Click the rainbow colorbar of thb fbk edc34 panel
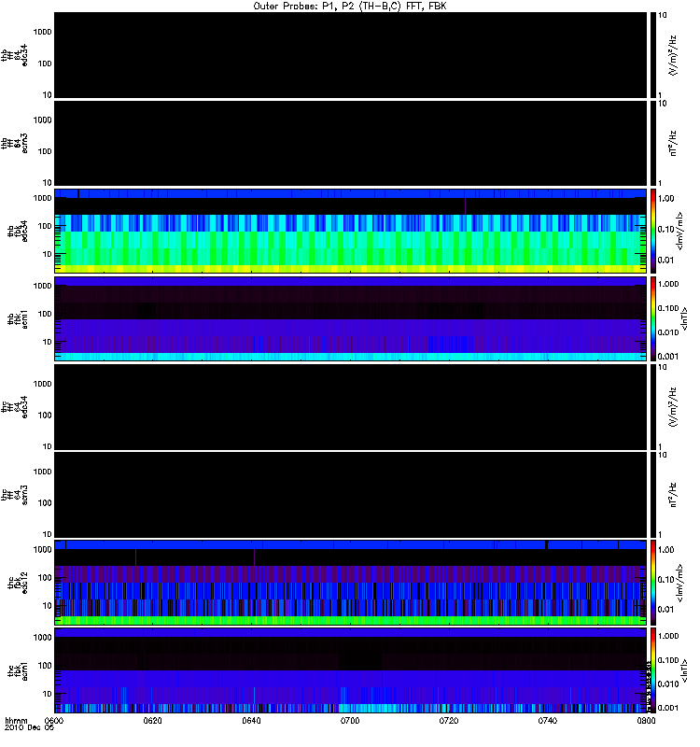700x747 pixels. coord(652,231)
